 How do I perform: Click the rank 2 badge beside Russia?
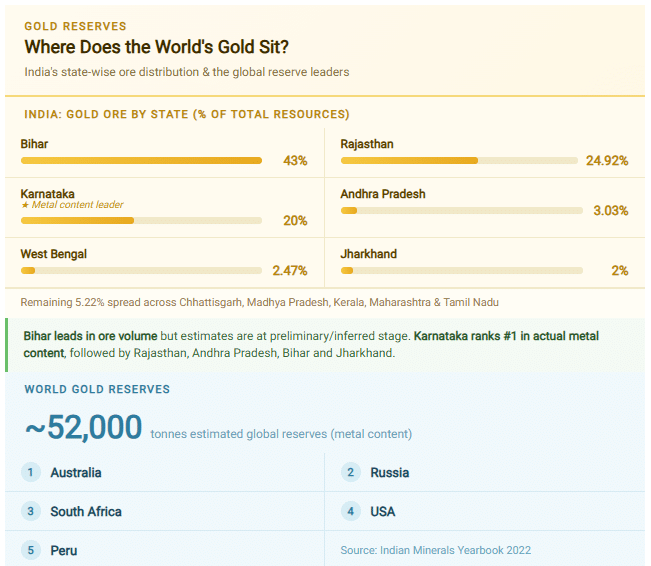pyautogui.click(x=351, y=472)
